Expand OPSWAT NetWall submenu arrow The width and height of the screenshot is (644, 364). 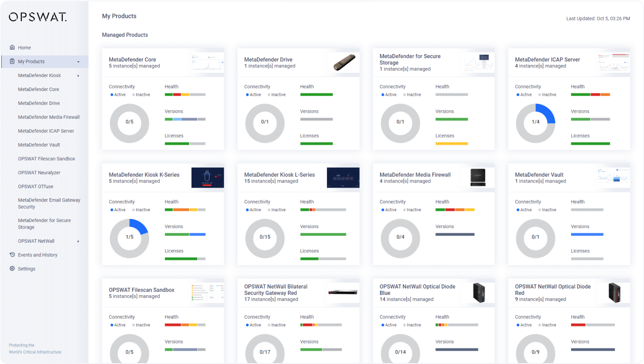[78, 241]
